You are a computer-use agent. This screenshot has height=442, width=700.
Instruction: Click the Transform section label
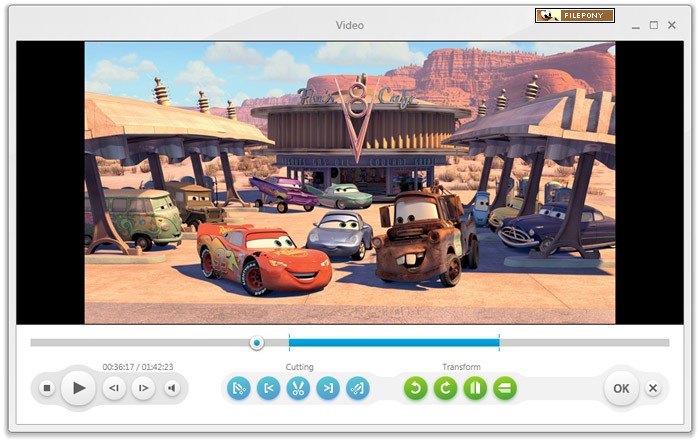461,367
